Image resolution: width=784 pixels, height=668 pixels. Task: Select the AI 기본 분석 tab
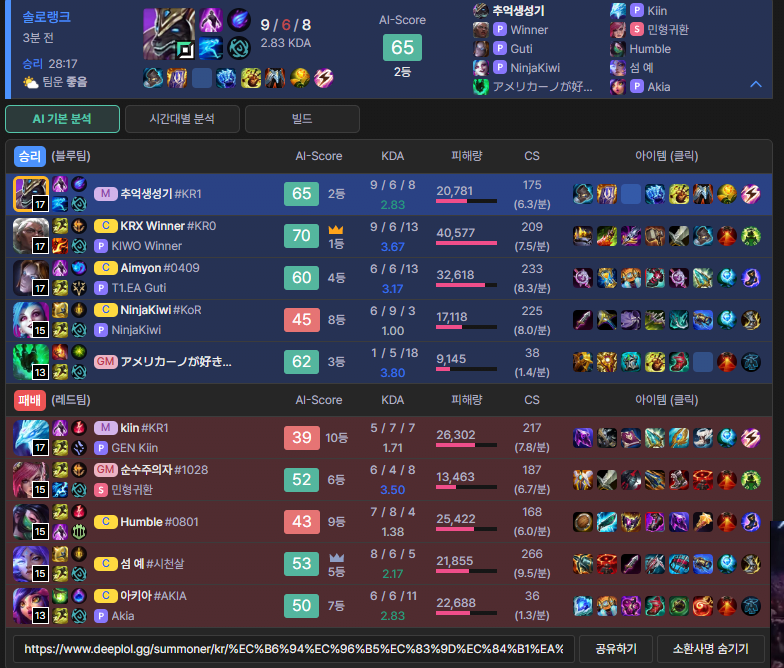pyautogui.click(x=62, y=119)
